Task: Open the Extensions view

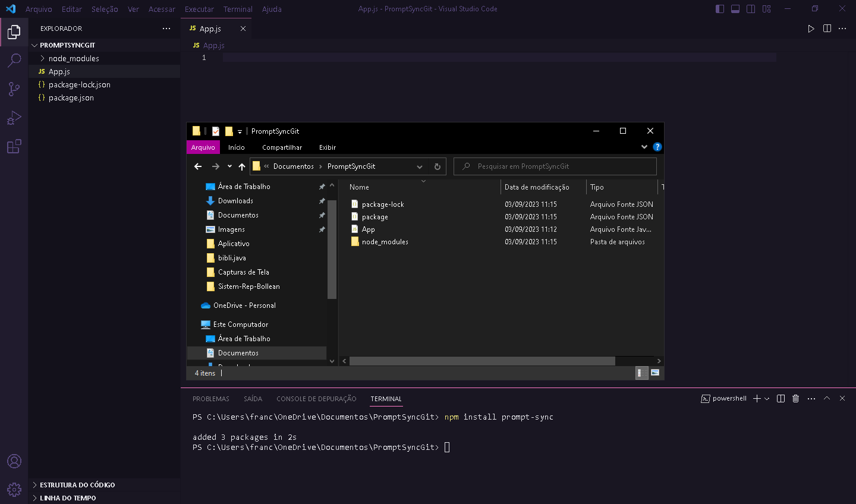Action: [x=14, y=146]
